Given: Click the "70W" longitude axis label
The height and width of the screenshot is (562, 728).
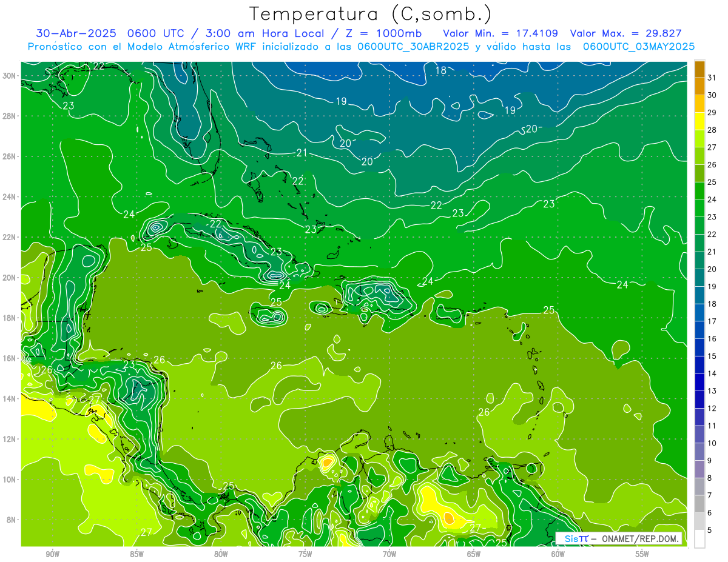Looking at the screenshot, I should [389, 554].
